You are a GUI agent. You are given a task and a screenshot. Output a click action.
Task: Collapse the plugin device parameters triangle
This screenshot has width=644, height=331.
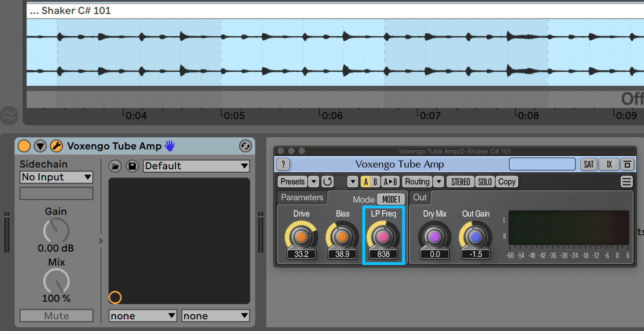[40, 146]
